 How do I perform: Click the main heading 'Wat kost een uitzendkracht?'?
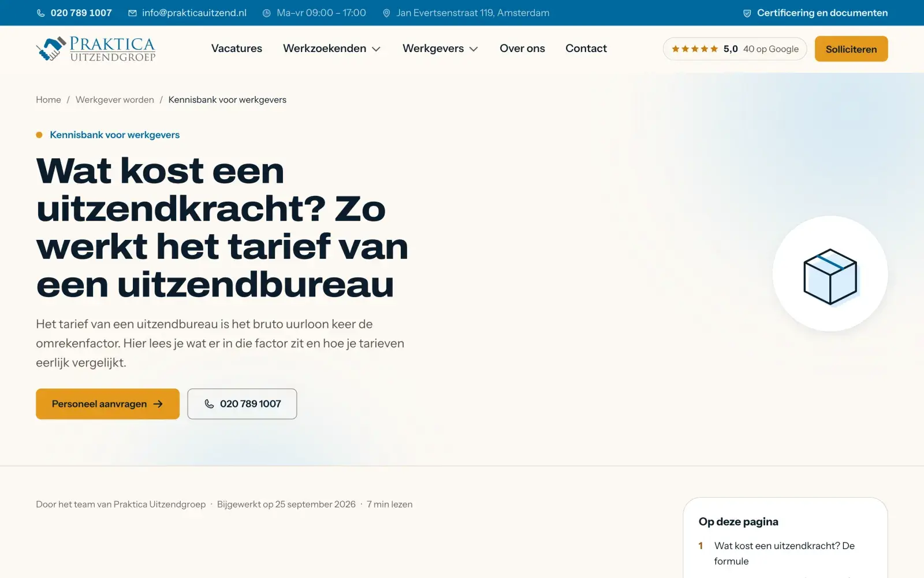(222, 228)
